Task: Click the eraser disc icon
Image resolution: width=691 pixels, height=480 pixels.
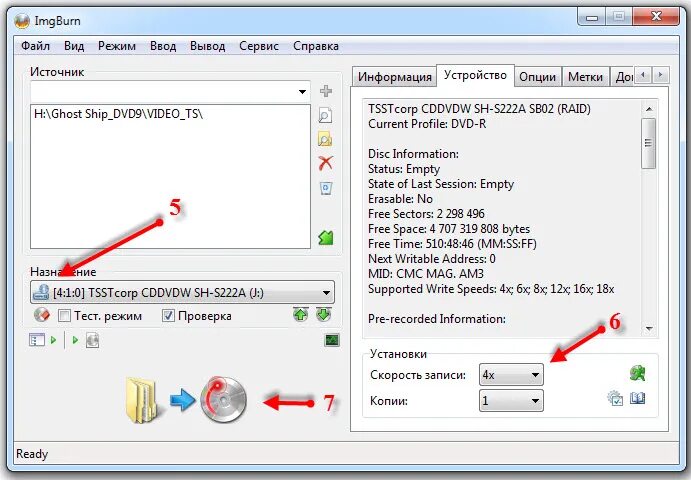Action: click(x=42, y=315)
